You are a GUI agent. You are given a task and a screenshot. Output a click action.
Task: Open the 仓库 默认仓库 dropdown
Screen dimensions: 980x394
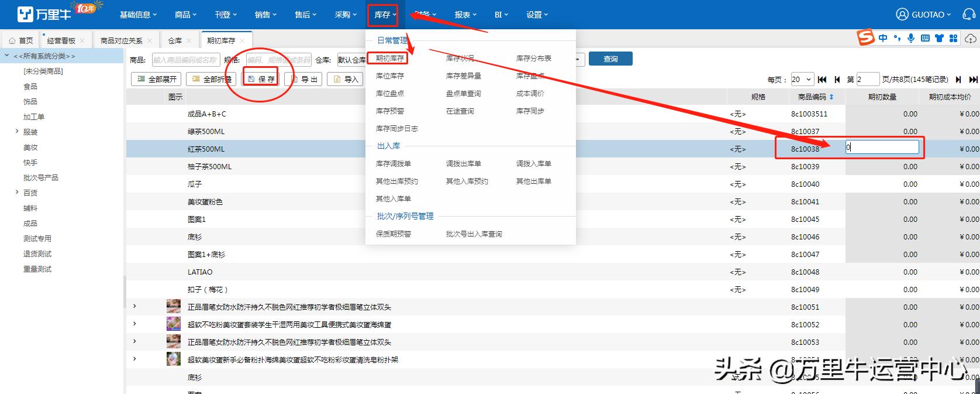351,60
